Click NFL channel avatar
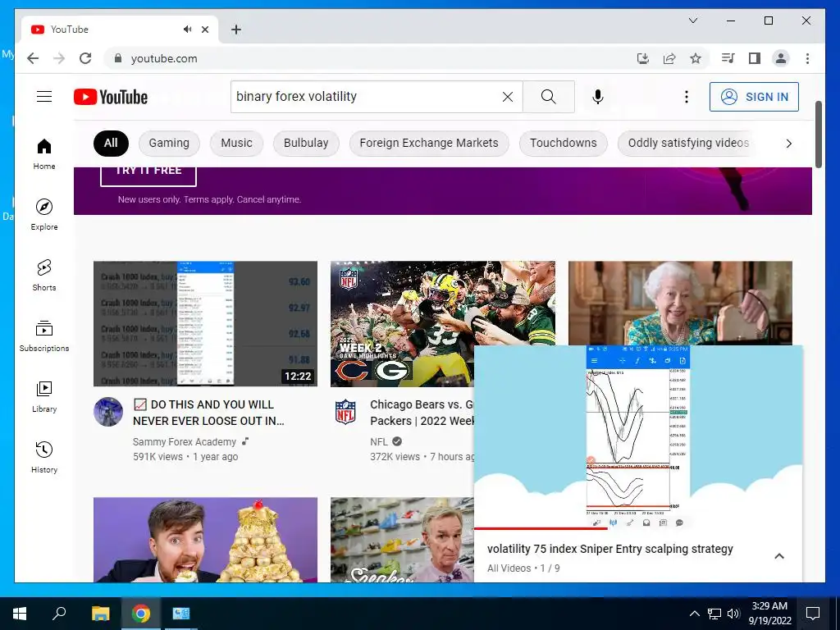Screen dimensions: 840x630 (x=345, y=412)
